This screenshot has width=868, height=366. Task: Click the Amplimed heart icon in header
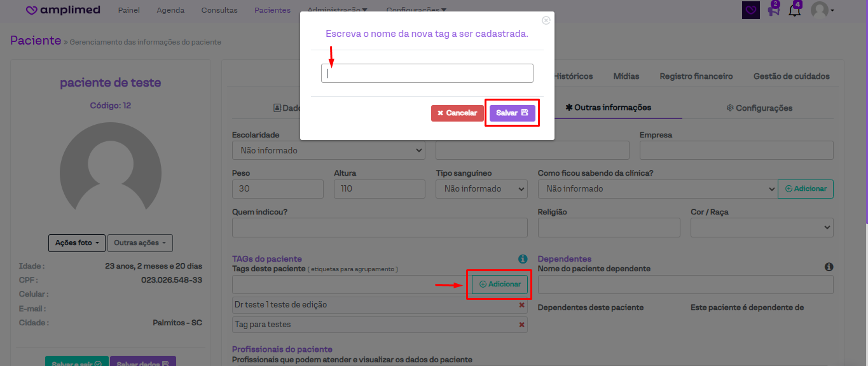point(751,10)
